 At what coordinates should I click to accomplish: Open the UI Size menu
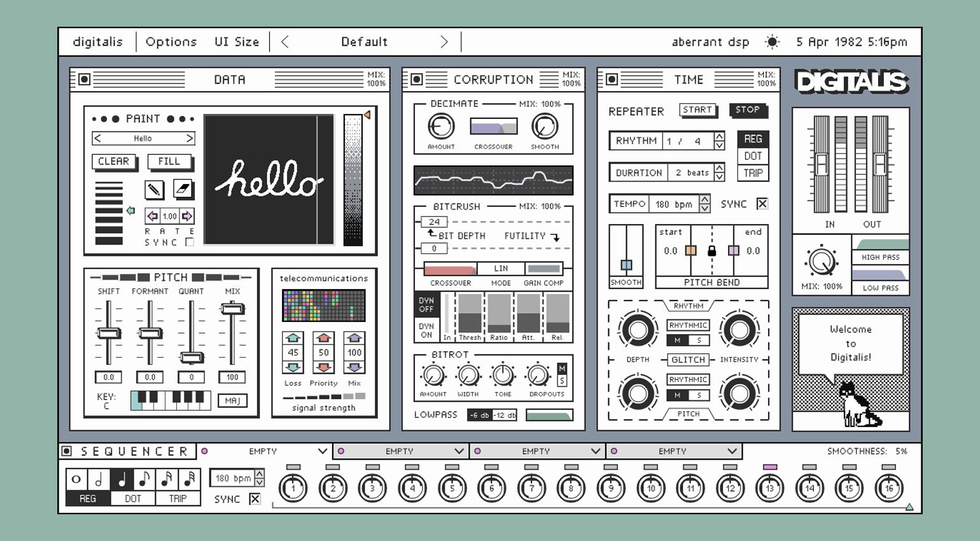[236, 42]
